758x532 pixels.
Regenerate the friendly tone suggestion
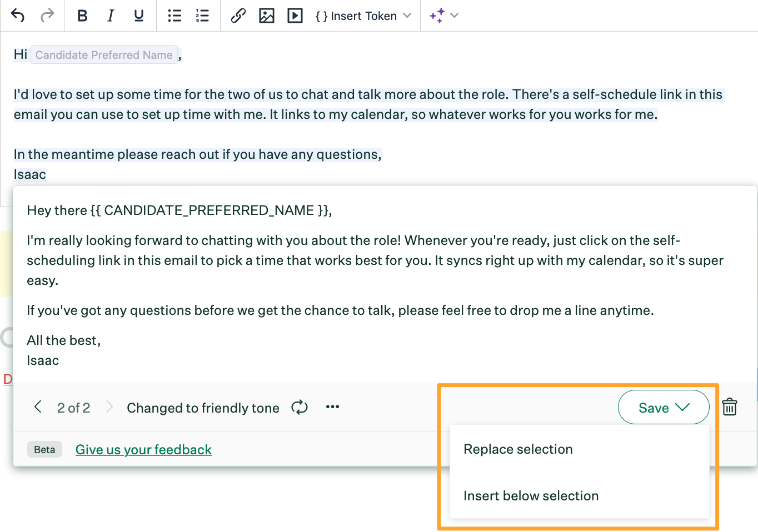300,408
